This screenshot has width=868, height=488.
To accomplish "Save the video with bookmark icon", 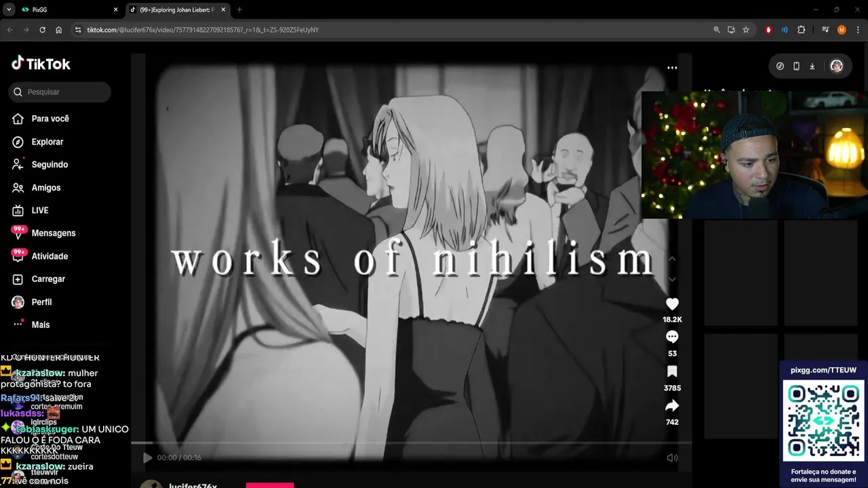I will pyautogui.click(x=672, y=371).
